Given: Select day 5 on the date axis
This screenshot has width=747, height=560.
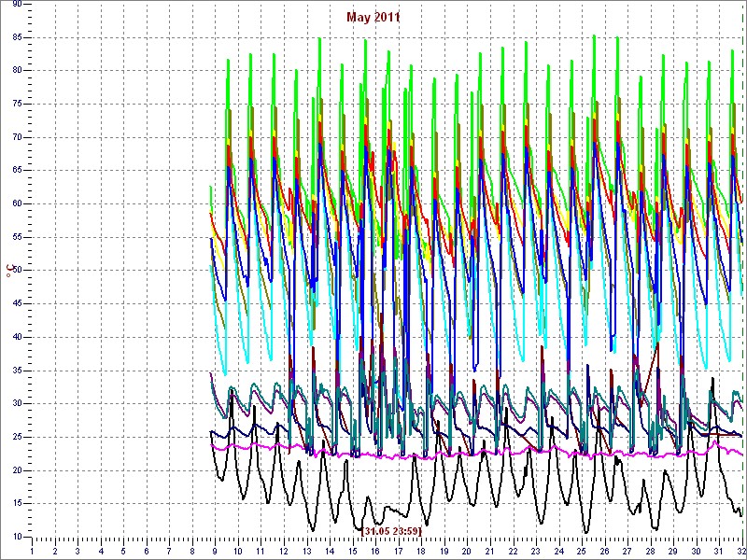Looking at the screenshot, I should (123, 552).
